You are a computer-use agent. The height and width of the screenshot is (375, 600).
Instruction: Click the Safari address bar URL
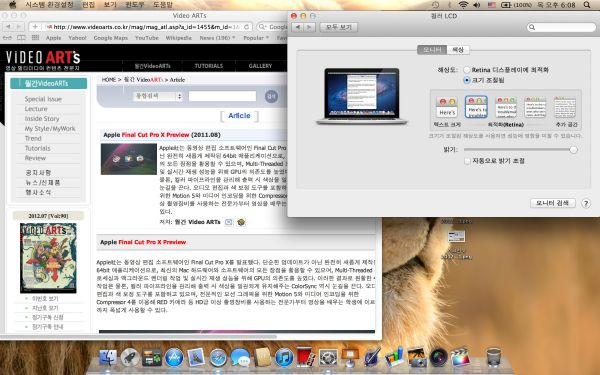pyautogui.click(x=147, y=27)
